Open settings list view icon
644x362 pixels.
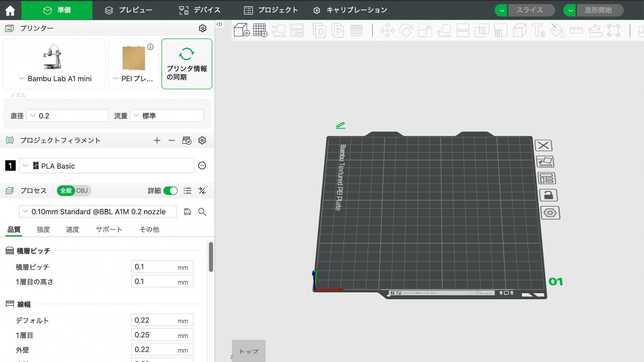pos(187,191)
